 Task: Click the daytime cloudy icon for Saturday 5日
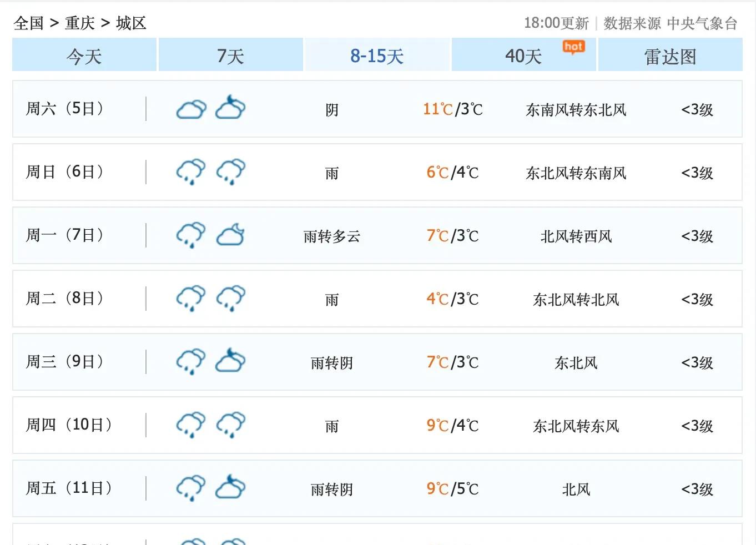click(x=191, y=109)
